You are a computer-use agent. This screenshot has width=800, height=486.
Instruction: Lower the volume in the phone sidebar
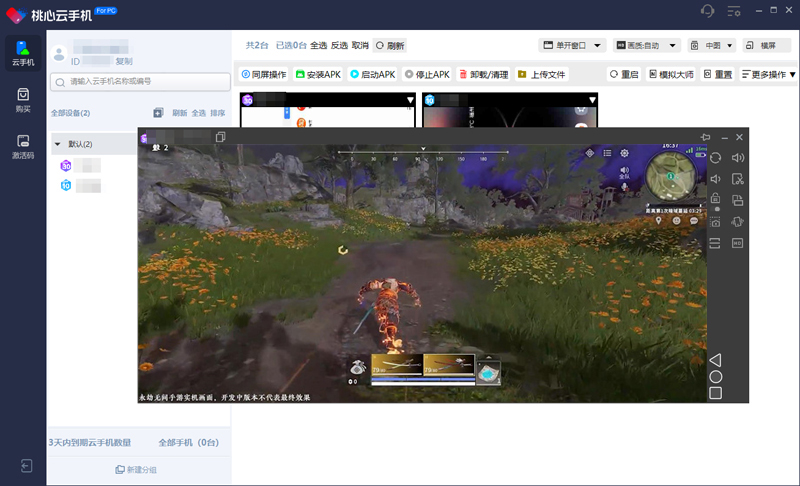[715, 179]
